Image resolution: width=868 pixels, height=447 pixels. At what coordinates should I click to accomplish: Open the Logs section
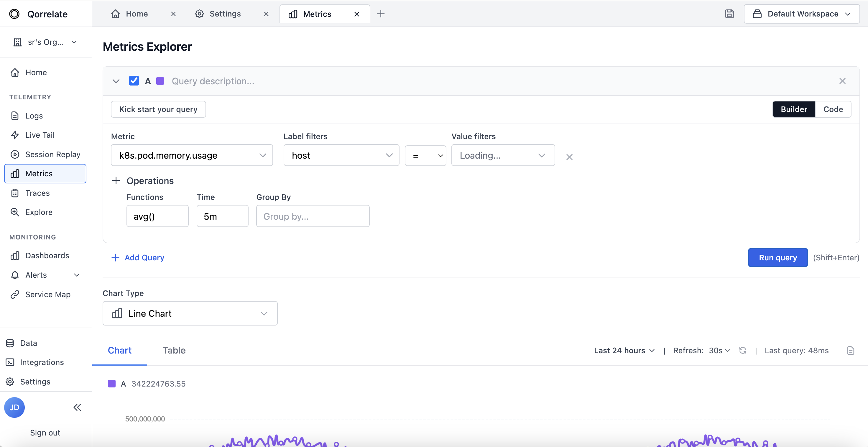coord(34,116)
